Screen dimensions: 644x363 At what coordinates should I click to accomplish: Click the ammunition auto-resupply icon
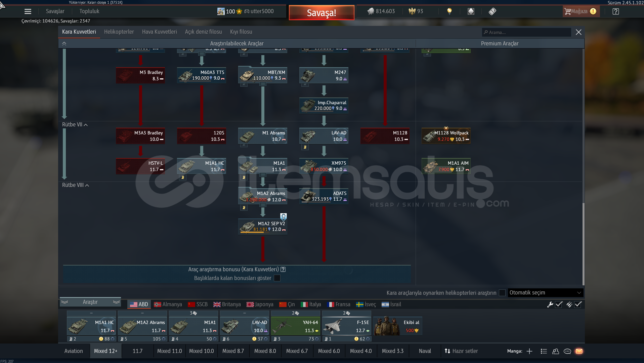click(x=569, y=305)
